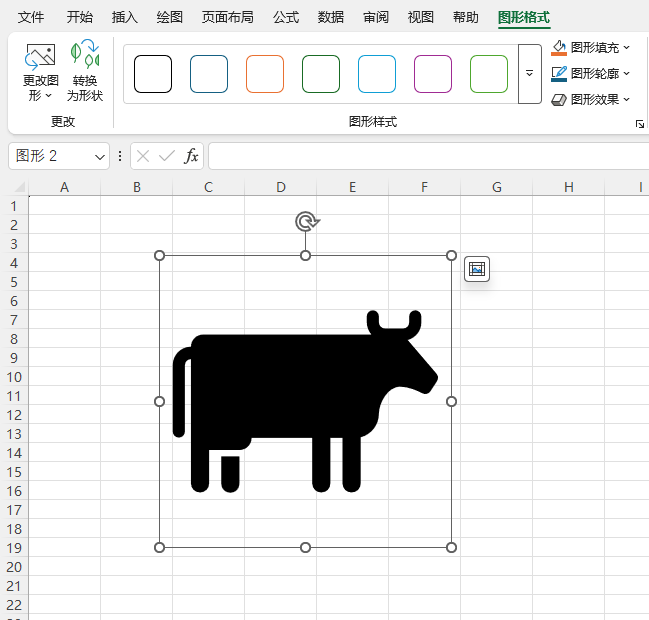The height and width of the screenshot is (620, 649).
Task: Select column C header
Action: click(209, 187)
